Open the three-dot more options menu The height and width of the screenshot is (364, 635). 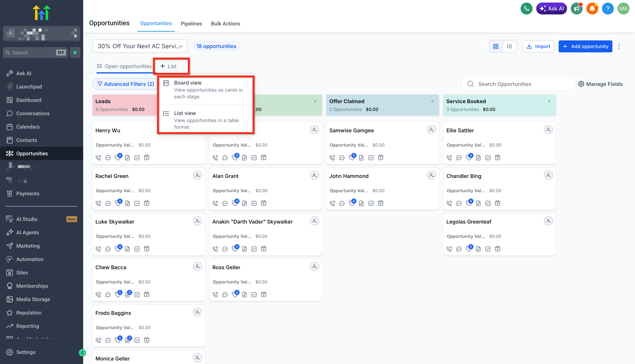(x=619, y=47)
